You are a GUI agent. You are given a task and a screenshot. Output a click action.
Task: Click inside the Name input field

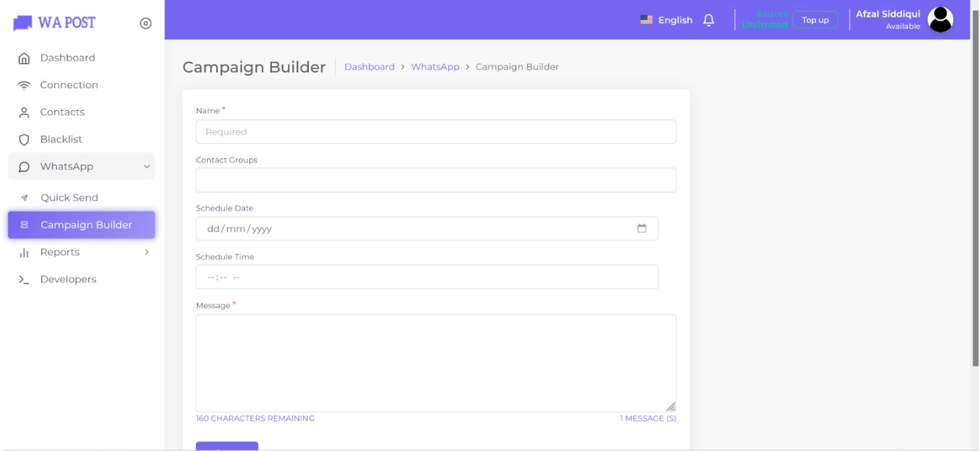(x=436, y=132)
